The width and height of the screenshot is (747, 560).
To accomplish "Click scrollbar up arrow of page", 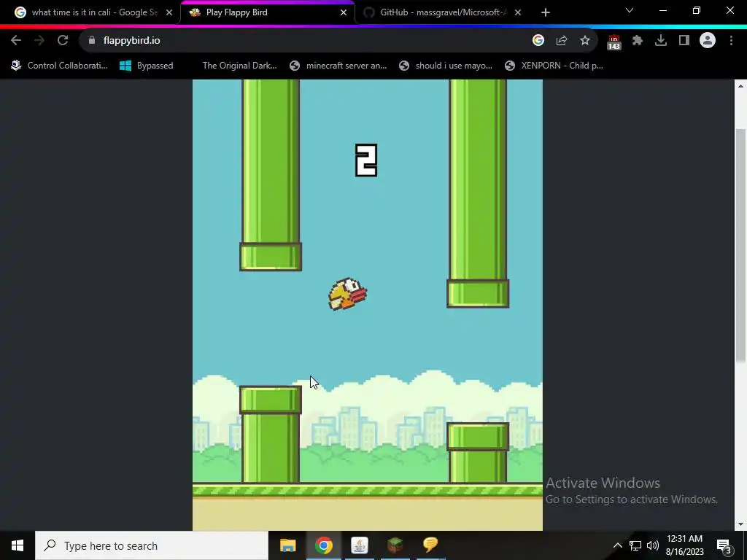I will pos(740,86).
